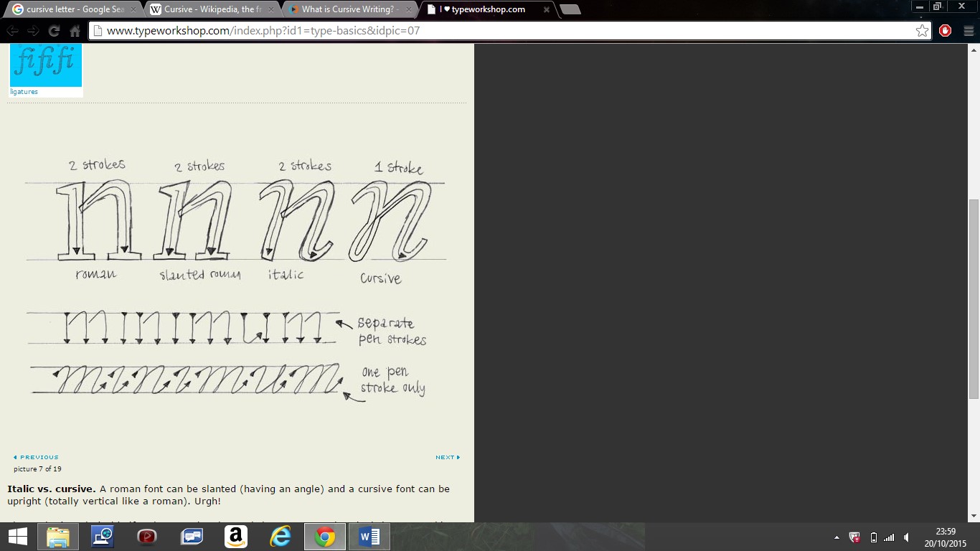Viewport: 980px width, 551px height.
Task: Click the 'Italic vs. cursive.' bold heading
Action: click(52, 489)
